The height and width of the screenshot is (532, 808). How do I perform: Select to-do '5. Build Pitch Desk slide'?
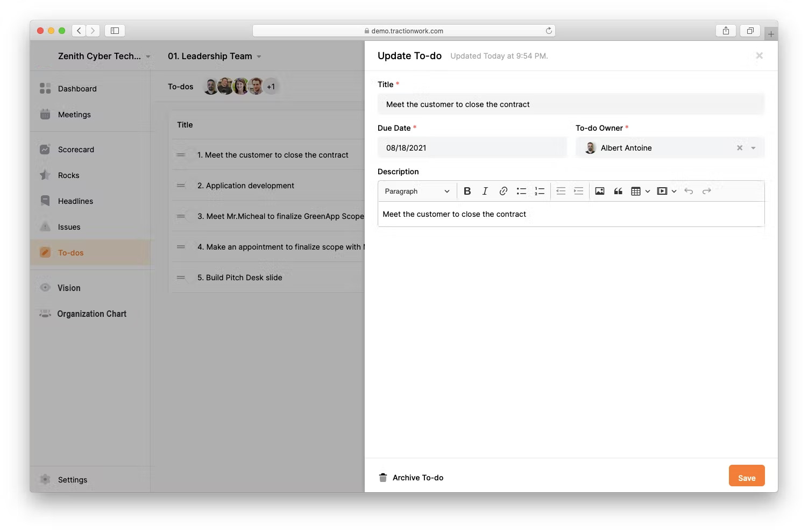tap(240, 278)
